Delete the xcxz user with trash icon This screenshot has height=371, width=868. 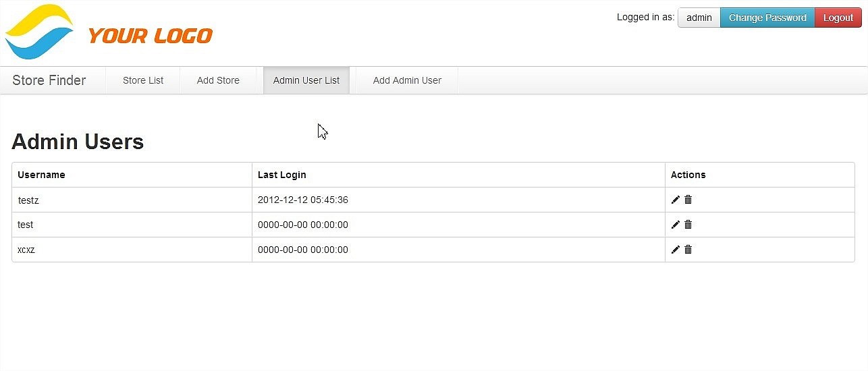(x=688, y=250)
